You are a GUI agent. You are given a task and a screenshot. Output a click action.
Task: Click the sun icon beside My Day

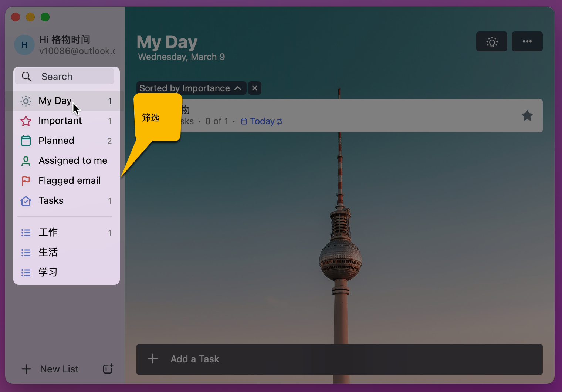point(26,101)
